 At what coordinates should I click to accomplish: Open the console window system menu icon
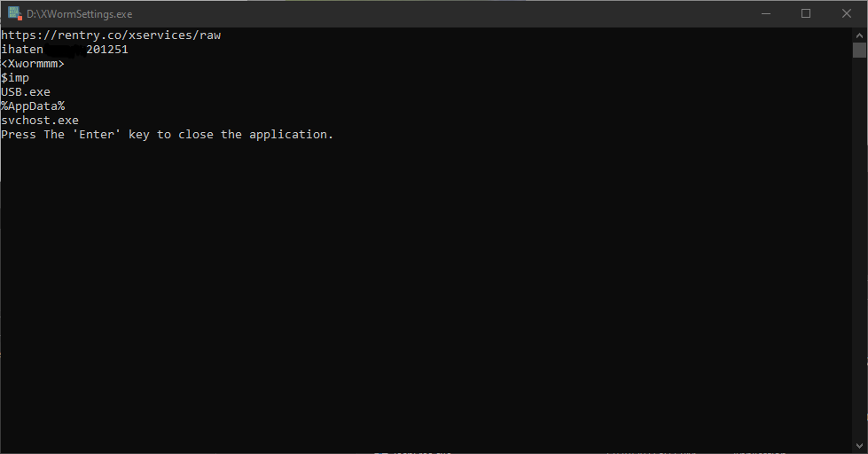click(x=14, y=13)
